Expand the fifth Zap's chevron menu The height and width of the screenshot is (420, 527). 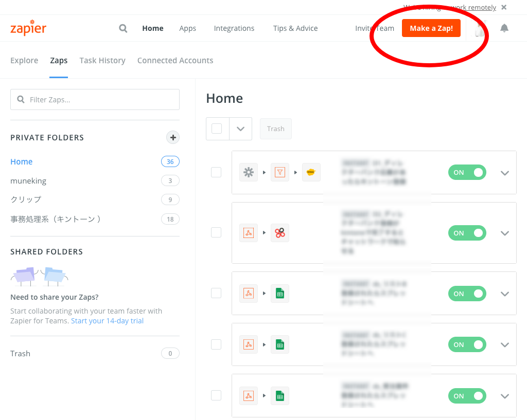pyautogui.click(x=505, y=396)
